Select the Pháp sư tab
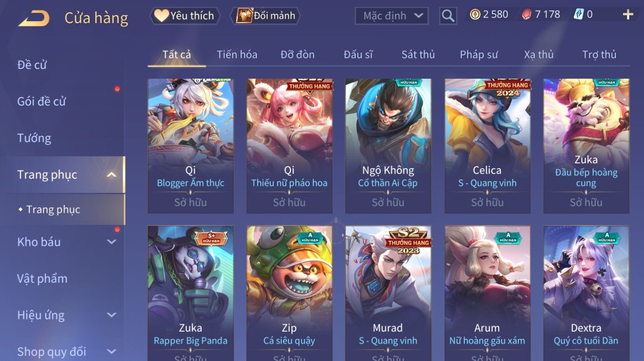This screenshot has width=644, height=361. click(479, 55)
